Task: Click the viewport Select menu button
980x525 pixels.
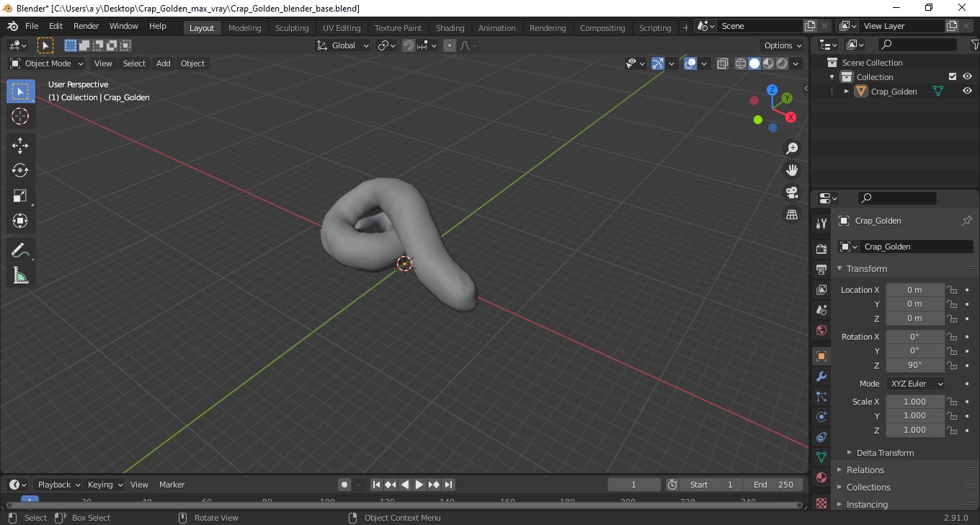Action: point(134,63)
